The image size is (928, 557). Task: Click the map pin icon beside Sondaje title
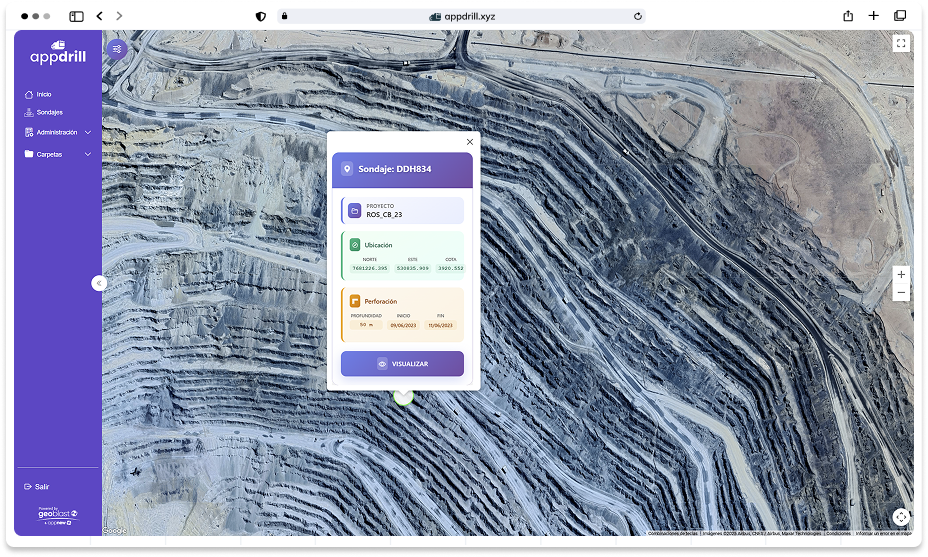347,169
